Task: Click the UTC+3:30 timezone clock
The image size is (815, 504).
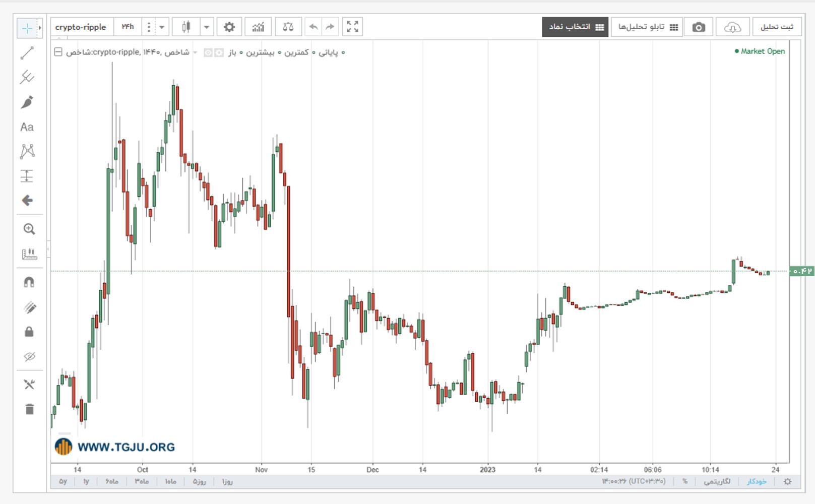Action: point(634,481)
